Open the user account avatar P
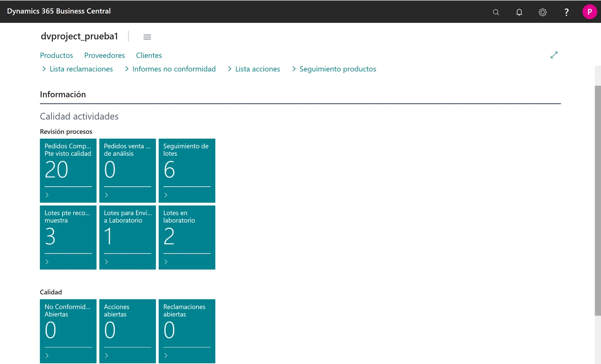Image resolution: width=601 pixels, height=364 pixels. (x=589, y=12)
